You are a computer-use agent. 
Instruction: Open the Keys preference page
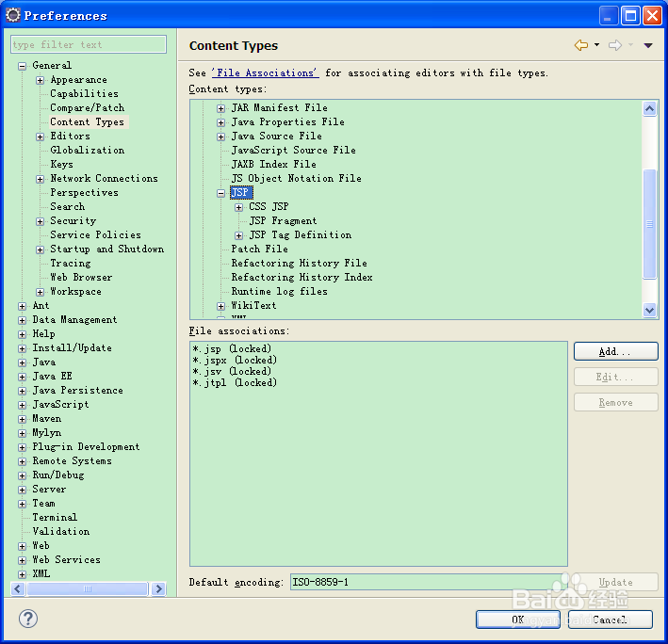pyautogui.click(x=62, y=165)
